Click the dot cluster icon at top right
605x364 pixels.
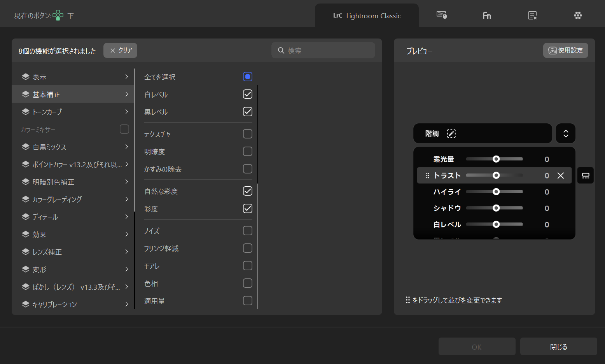pos(578,16)
